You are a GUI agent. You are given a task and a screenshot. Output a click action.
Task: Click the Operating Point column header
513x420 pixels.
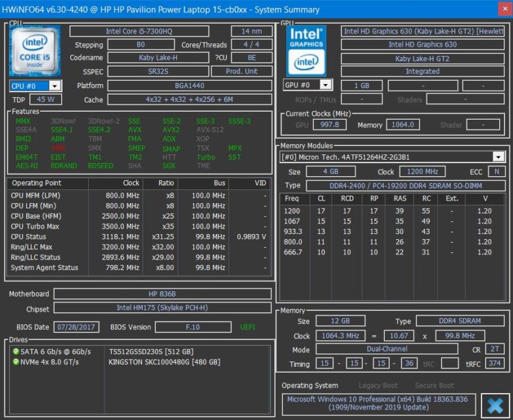[x=37, y=183]
